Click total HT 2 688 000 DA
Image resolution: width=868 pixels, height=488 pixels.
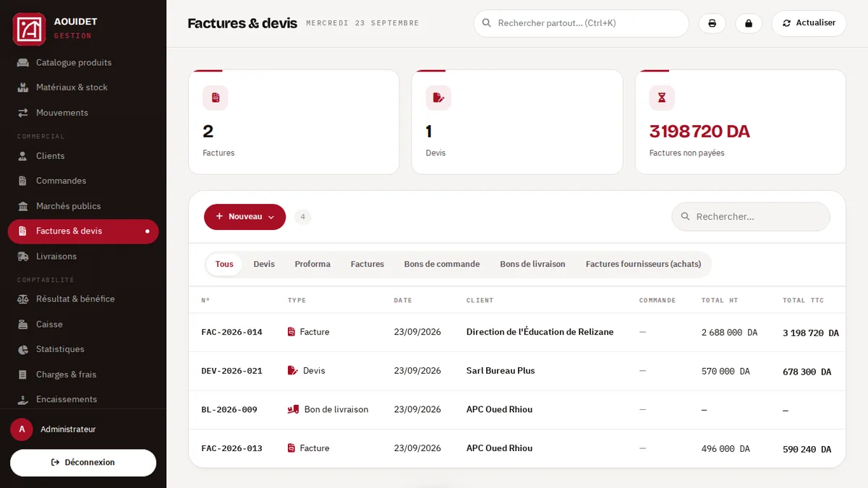tap(729, 333)
